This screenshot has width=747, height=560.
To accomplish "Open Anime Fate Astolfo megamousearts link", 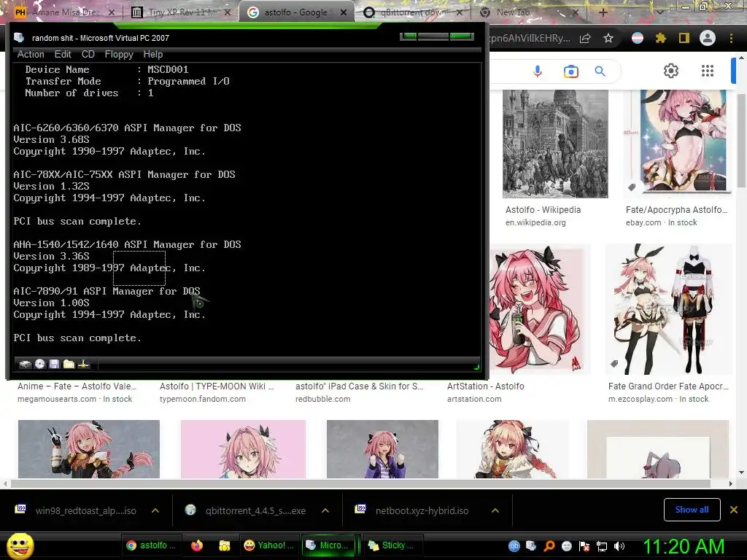I will pyautogui.click(x=77, y=386).
